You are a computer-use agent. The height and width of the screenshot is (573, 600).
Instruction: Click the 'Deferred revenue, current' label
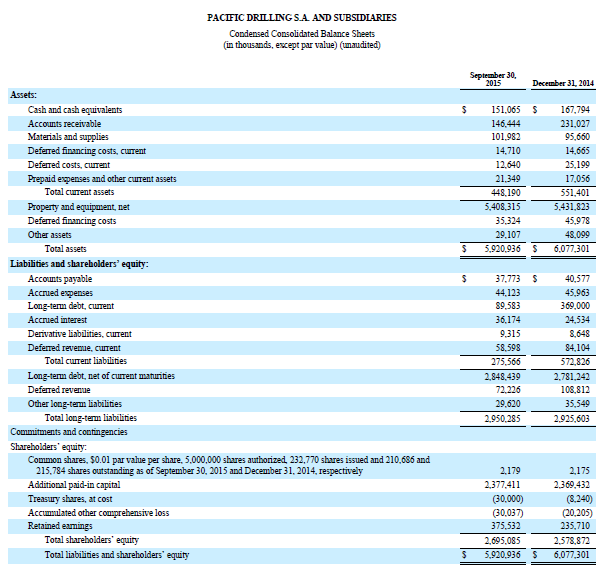click(x=74, y=348)
